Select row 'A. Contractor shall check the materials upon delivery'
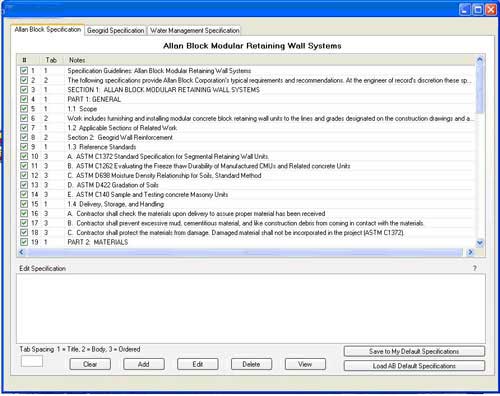Image resolution: width=500 pixels, height=396 pixels. pyautogui.click(x=247, y=213)
